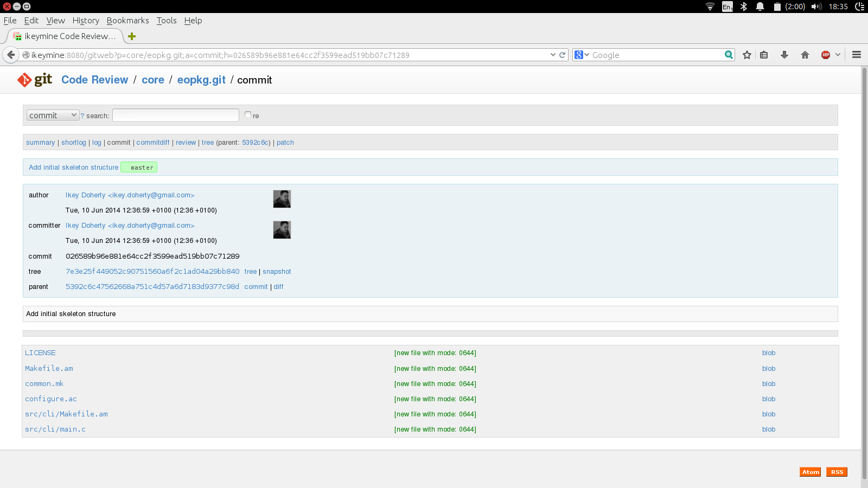The height and width of the screenshot is (488, 868).
Task: Open the Tools menu
Action: pos(167,21)
